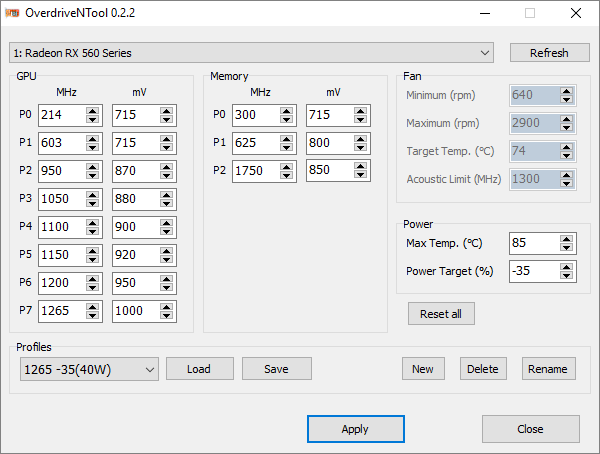Increase GPU P2 MHz with up arrow

92,167
